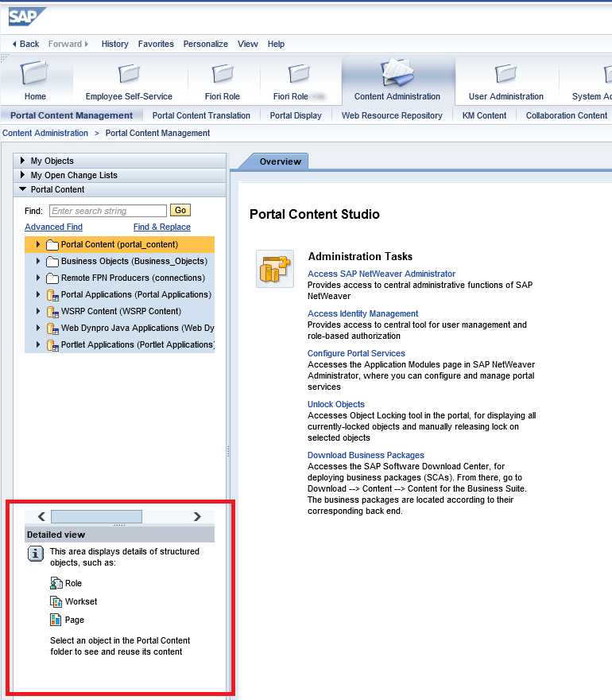Click the Role icon in Detailed view

point(56,583)
